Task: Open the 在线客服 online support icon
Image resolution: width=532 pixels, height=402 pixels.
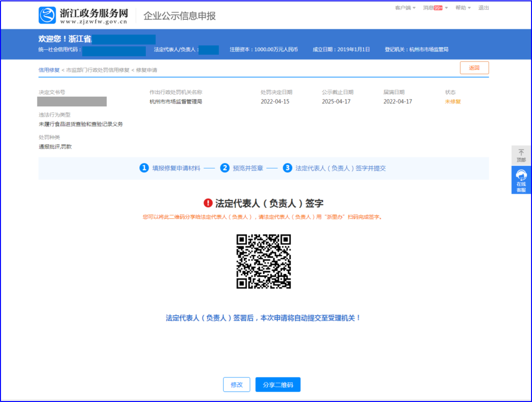Action: tap(521, 176)
